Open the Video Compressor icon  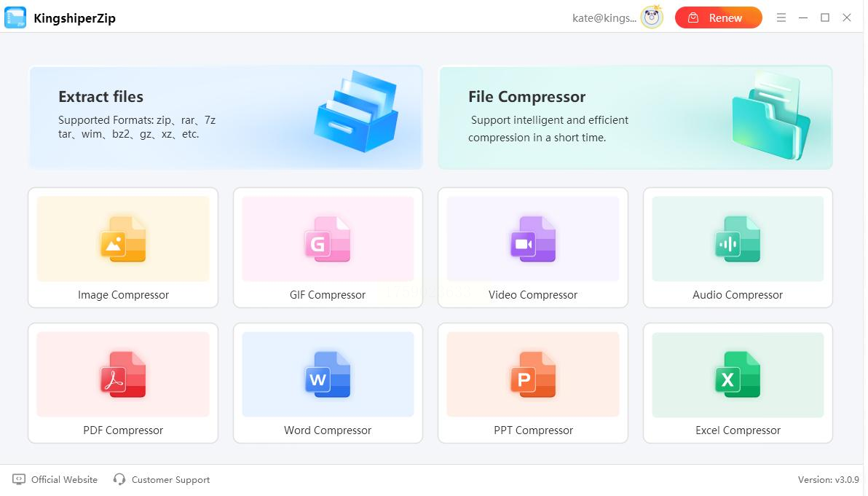pos(533,239)
